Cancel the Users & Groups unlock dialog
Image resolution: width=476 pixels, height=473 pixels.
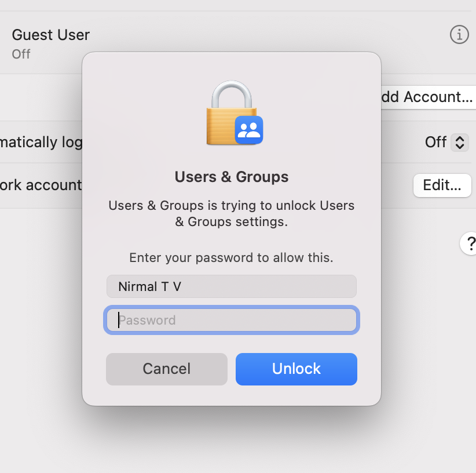167,369
